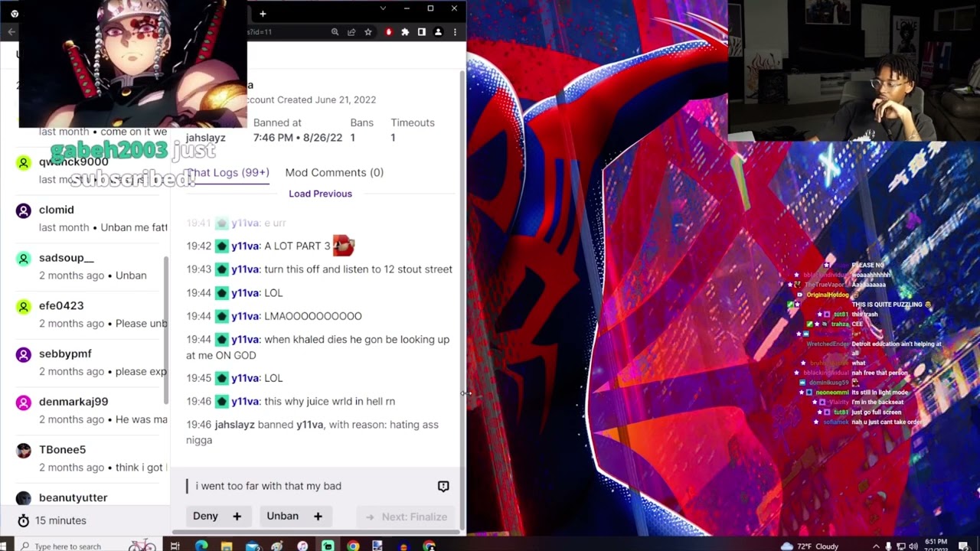Click the request list vertical scrollbar
This screenshot has height=551, width=980.
coord(166,329)
